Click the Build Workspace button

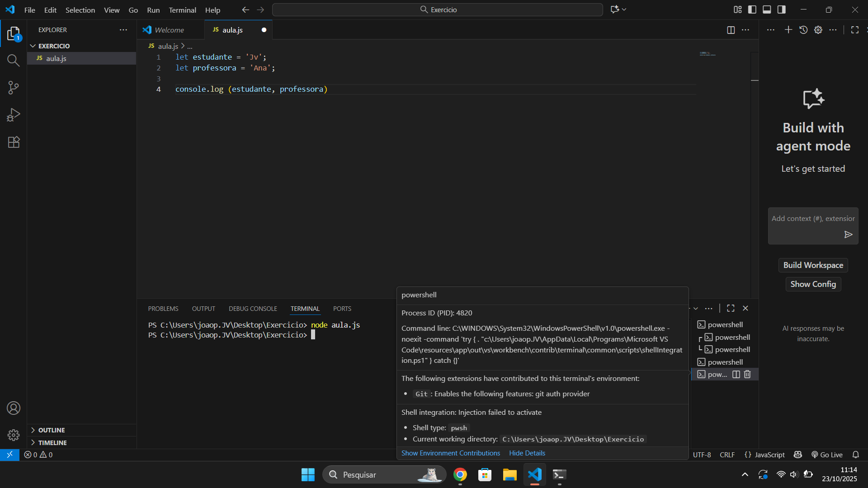pyautogui.click(x=813, y=265)
